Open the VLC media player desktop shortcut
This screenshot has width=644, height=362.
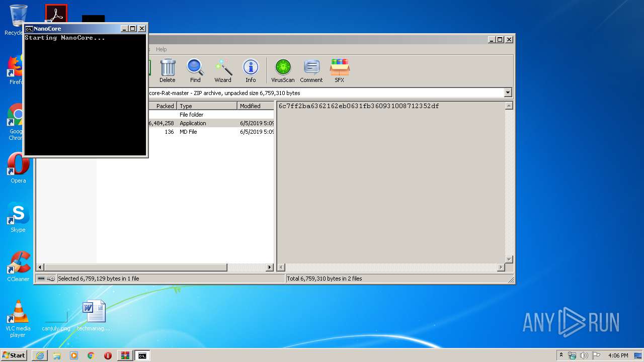pyautogui.click(x=18, y=319)
